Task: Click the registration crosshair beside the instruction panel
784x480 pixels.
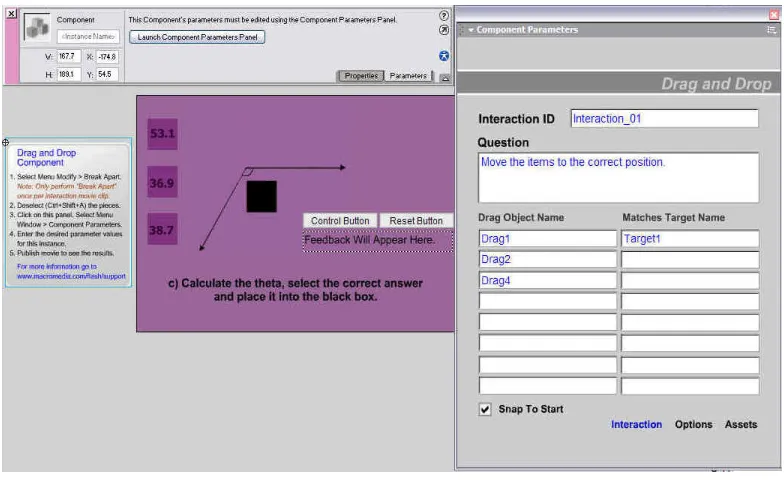Action: 6,143
